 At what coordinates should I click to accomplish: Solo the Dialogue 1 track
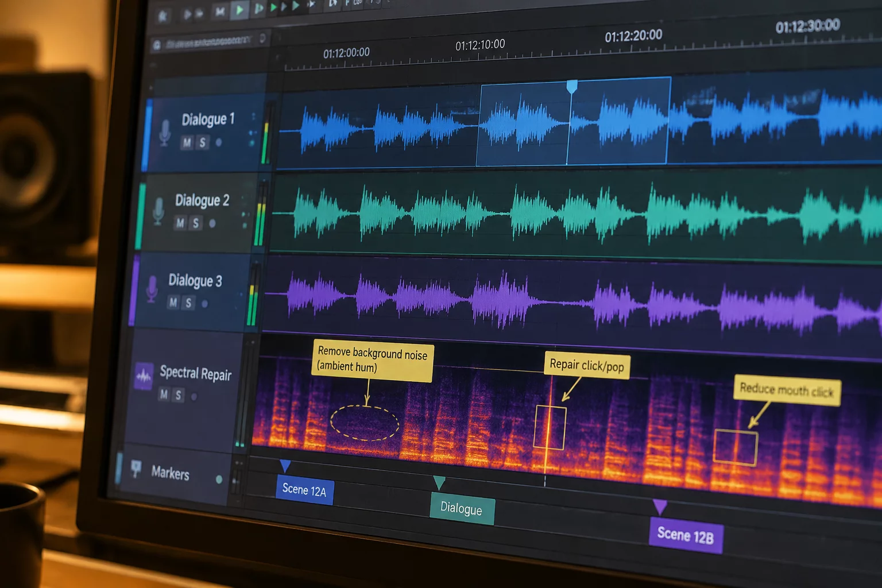coord(202,142)
